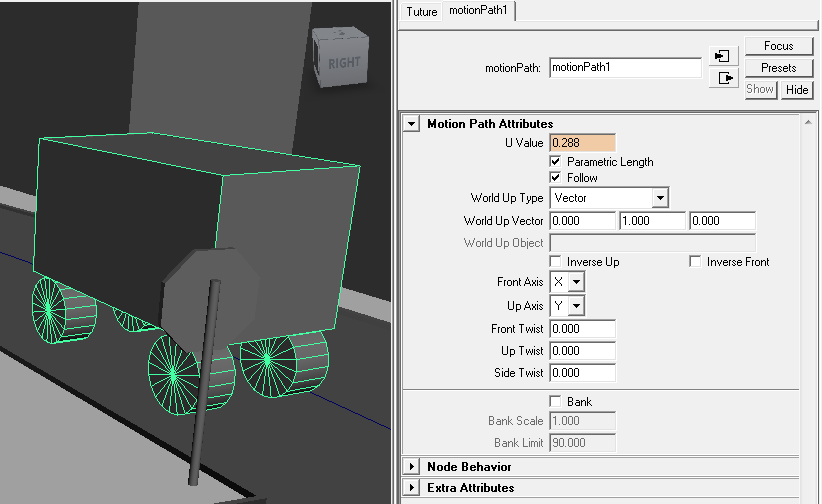The image size is (822, 504).
Task: Turn on the Inverse Front checkbox
Action: tap(696, 262)
